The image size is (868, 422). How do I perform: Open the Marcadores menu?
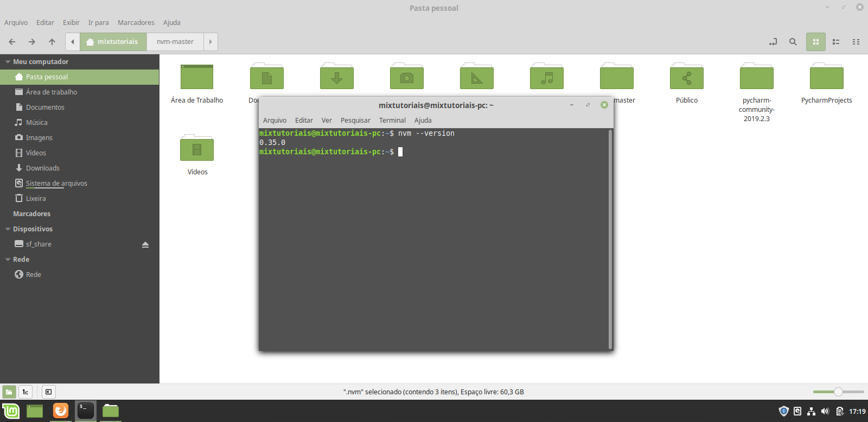click(136, 23)
